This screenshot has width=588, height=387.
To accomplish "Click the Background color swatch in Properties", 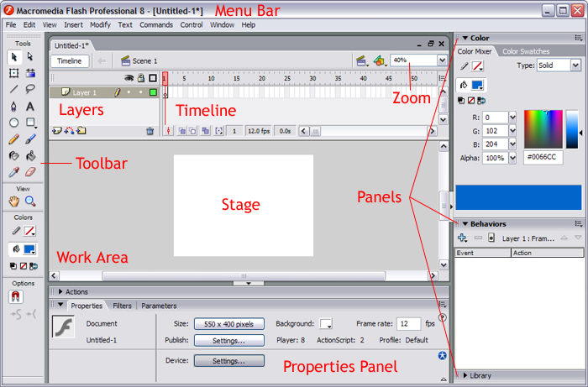I will click(326, 323).
